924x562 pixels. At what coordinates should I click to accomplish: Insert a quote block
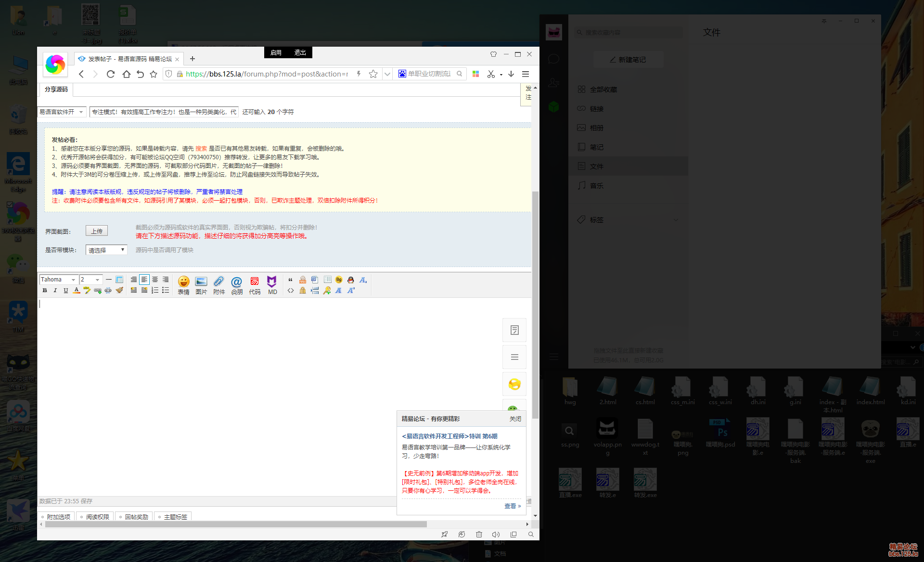291,280
